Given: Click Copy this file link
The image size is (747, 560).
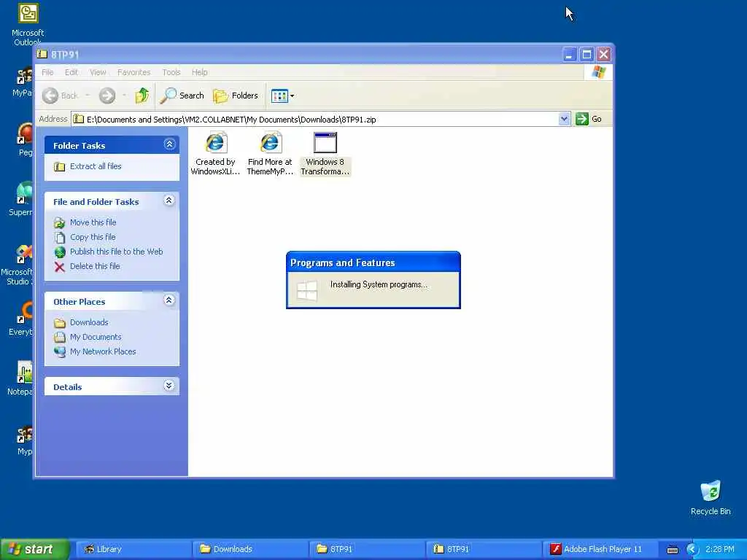Looking at the screenshot, I should coord(93,237).
